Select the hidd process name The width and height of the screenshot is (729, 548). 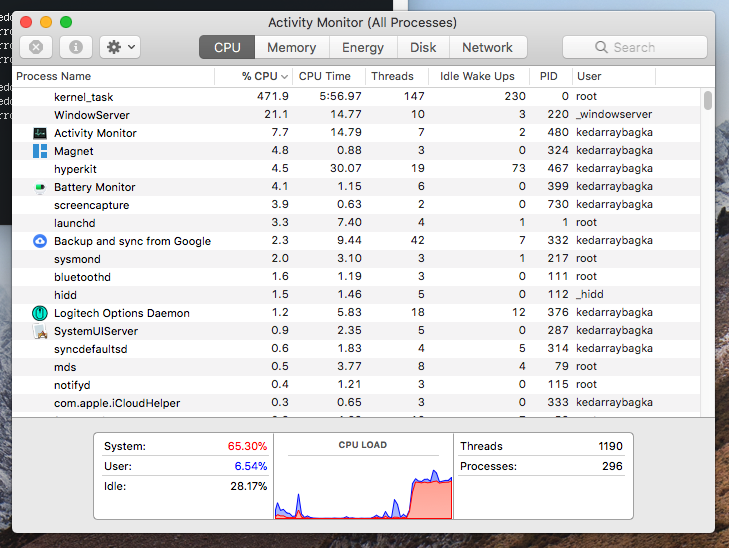pyautogui.click(x=65, y=295)
